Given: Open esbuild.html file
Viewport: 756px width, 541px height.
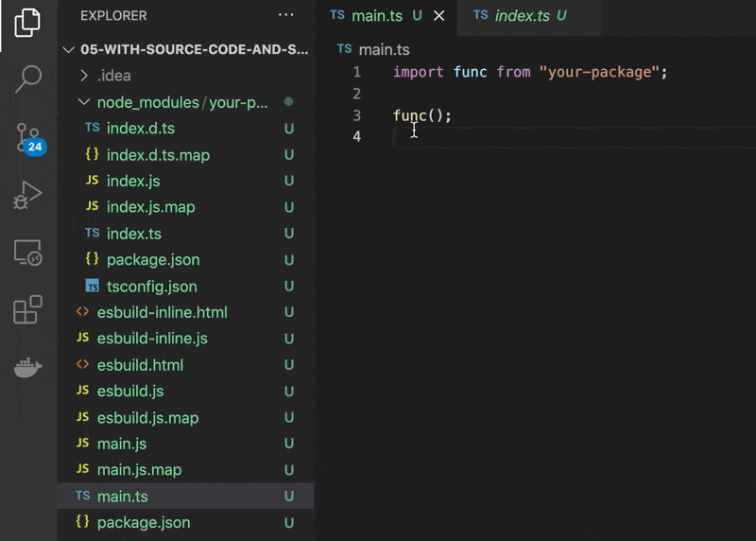Looking at the screenshot, I should (x=185, y=365).
